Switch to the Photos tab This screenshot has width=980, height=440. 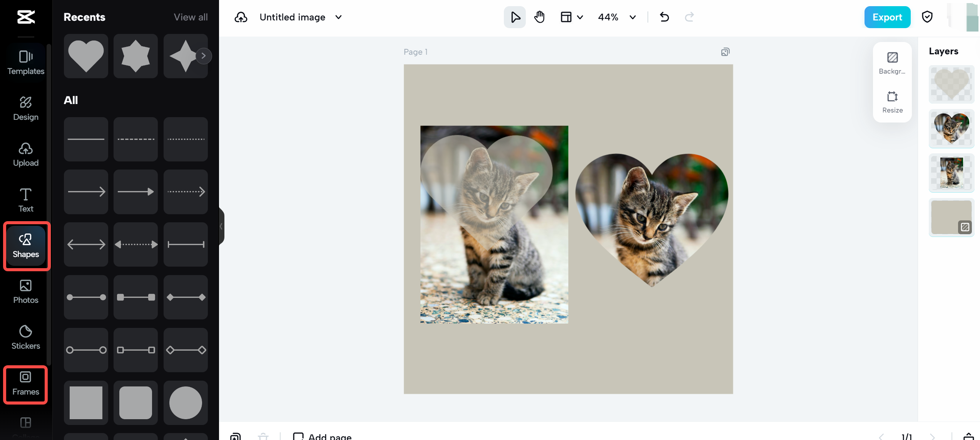(26, 292)
